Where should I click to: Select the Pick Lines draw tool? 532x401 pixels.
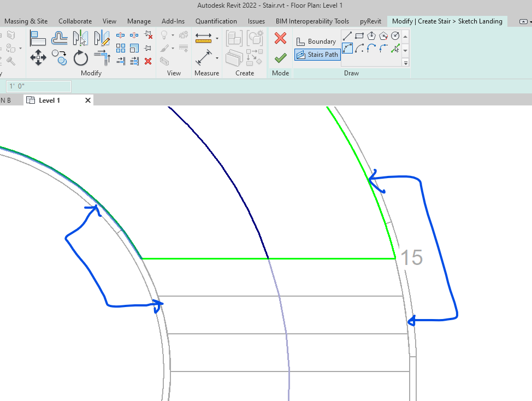coord(394,48)
